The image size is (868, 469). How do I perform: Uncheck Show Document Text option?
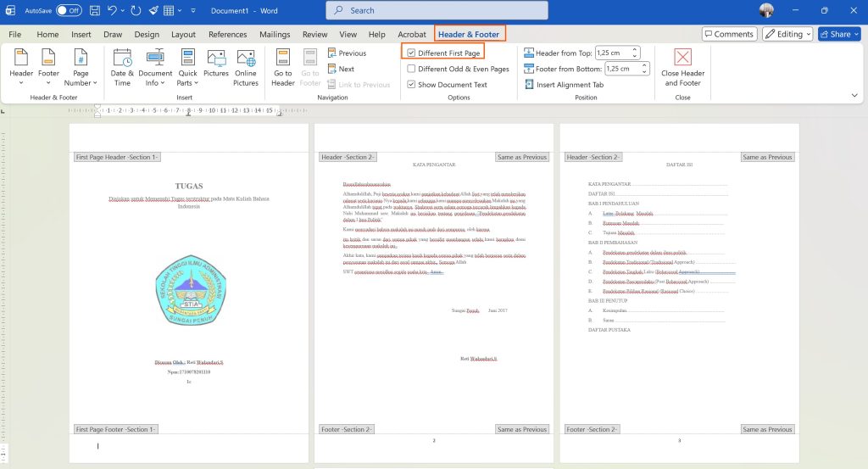click(x=412, y=85)
